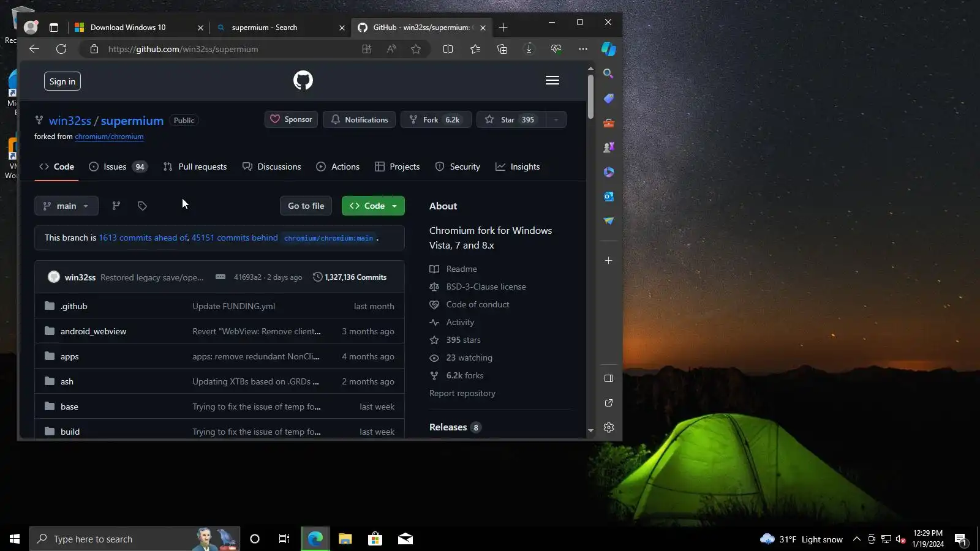This screenshot has height=551, width=980.
Task: Show hidden system tray icons
Action: tap(857, 539)
